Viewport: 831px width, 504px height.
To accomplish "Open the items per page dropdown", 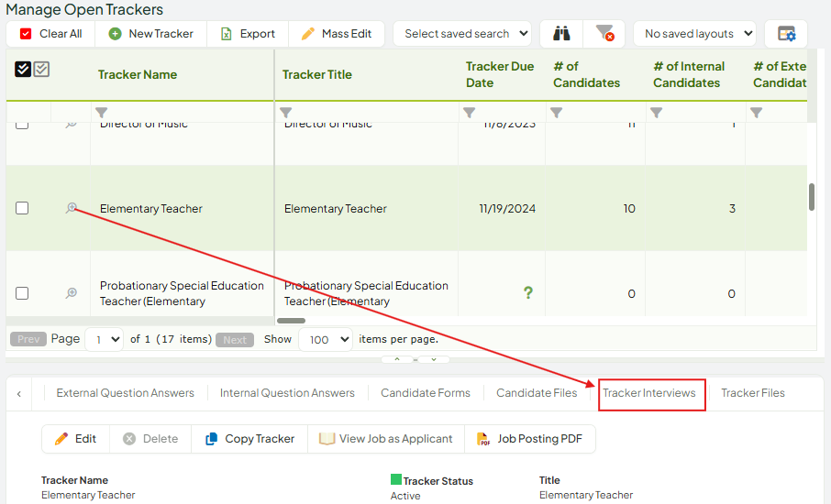I will tap(326, 339).
